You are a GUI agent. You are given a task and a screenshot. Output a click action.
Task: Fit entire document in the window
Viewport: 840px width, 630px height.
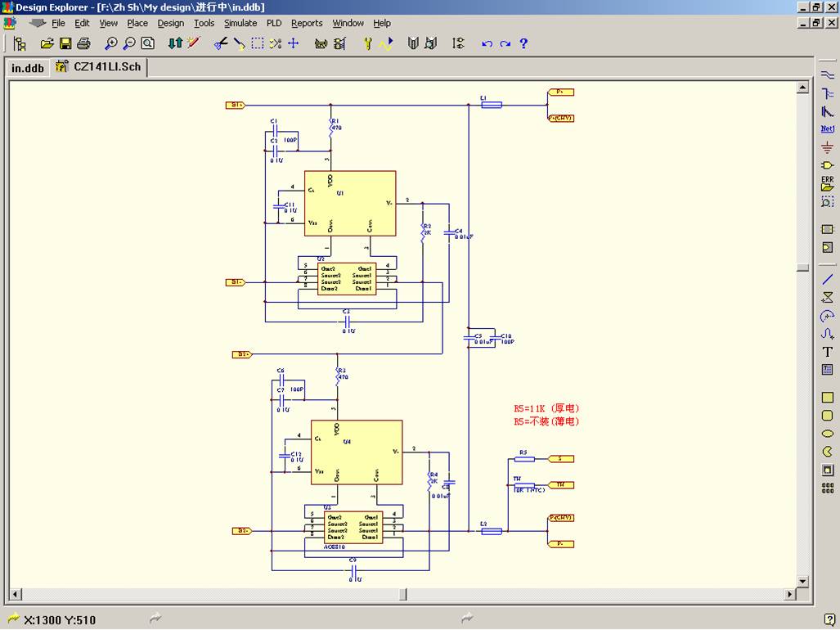tap(147, 43)
